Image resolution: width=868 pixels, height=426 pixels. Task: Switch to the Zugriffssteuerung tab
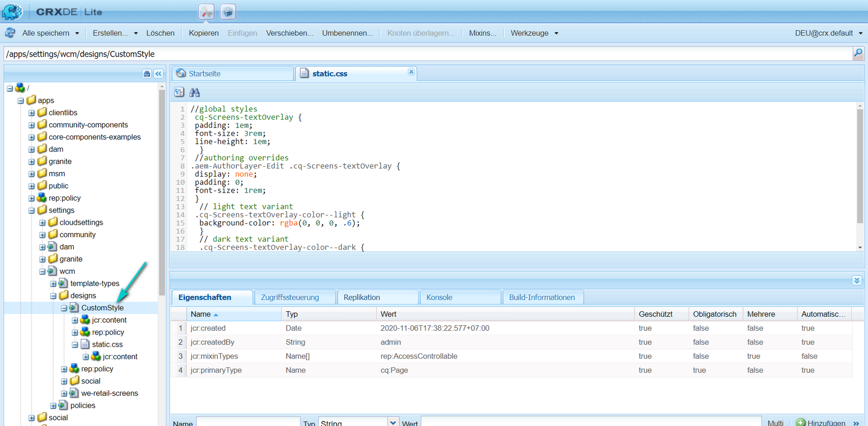coord(290,297)
